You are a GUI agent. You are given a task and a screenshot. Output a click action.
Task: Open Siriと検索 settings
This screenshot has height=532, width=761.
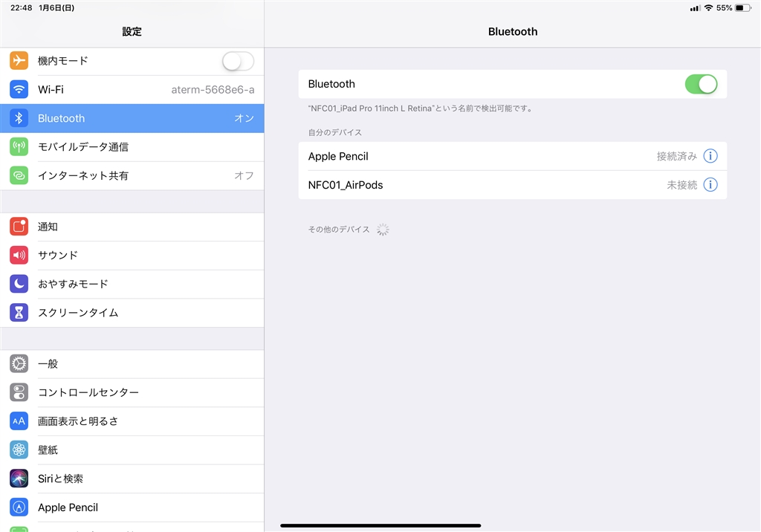pyautogui.click(x=132, y=479)
